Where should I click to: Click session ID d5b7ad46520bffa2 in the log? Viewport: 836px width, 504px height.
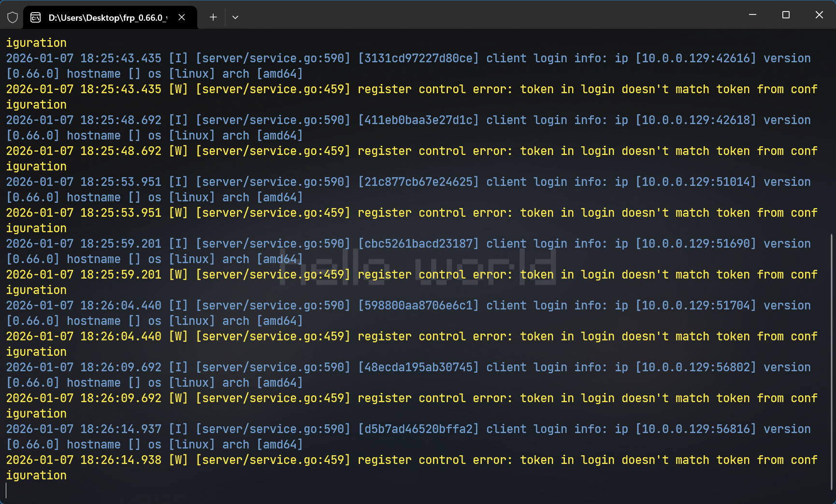418,429
